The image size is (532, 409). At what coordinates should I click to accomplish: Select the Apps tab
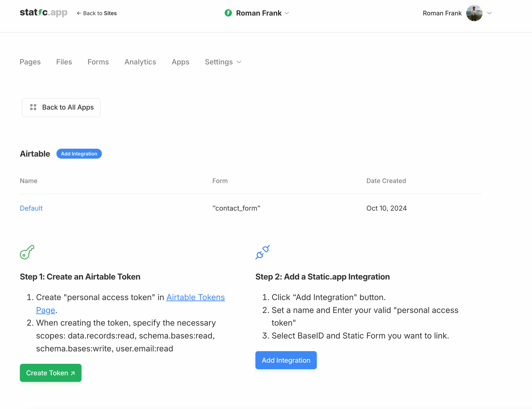tap(180, 62)
